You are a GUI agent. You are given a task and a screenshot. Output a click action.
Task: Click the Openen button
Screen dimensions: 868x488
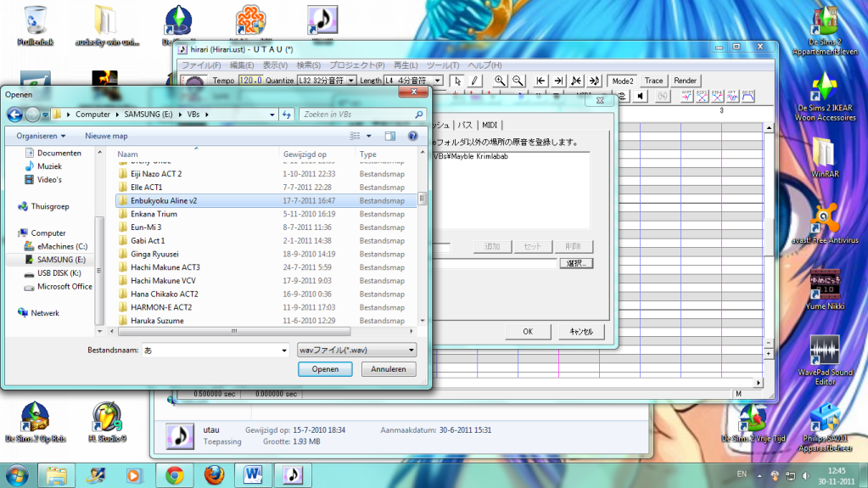[325, 369]
